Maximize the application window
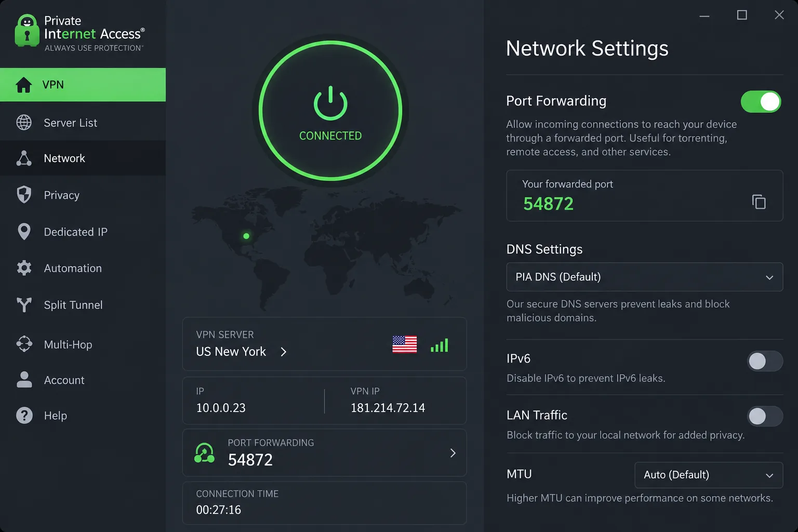Image resolution: width=798 pixels, height=532 pixels. tap(742, 15)
